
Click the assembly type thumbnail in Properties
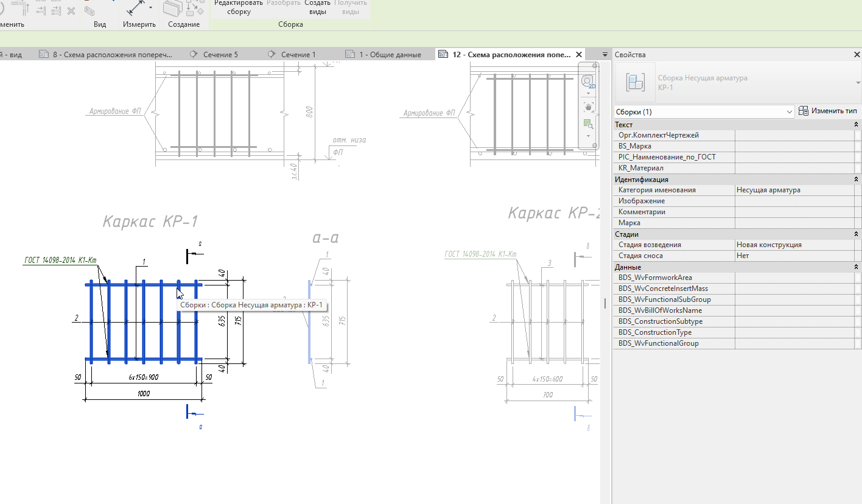pos(636,82)
